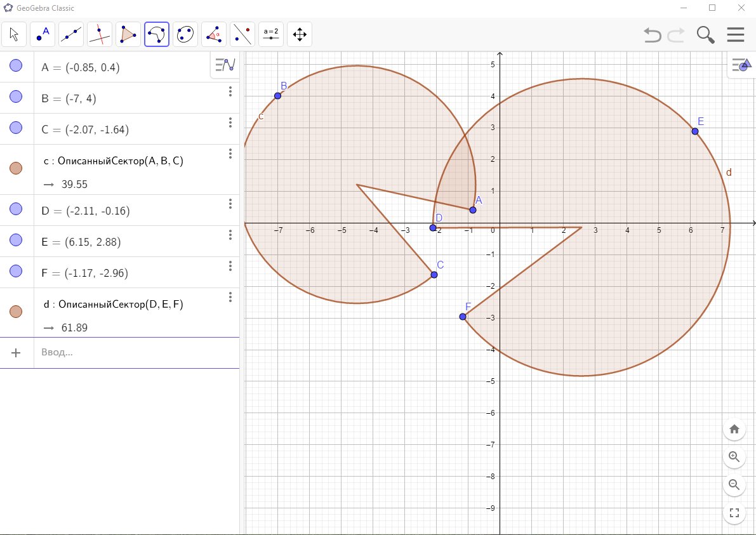Expand the Graphics style bar

tap(741, 64)
